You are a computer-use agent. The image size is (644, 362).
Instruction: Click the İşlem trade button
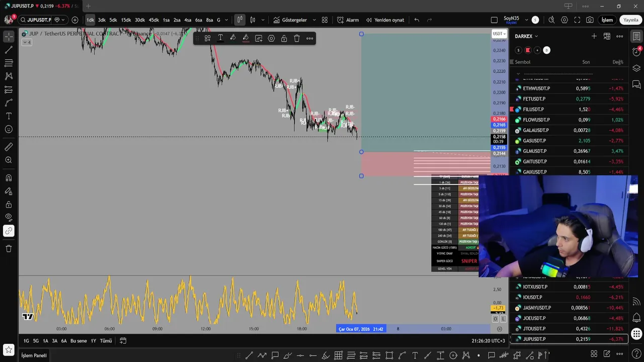607,20
